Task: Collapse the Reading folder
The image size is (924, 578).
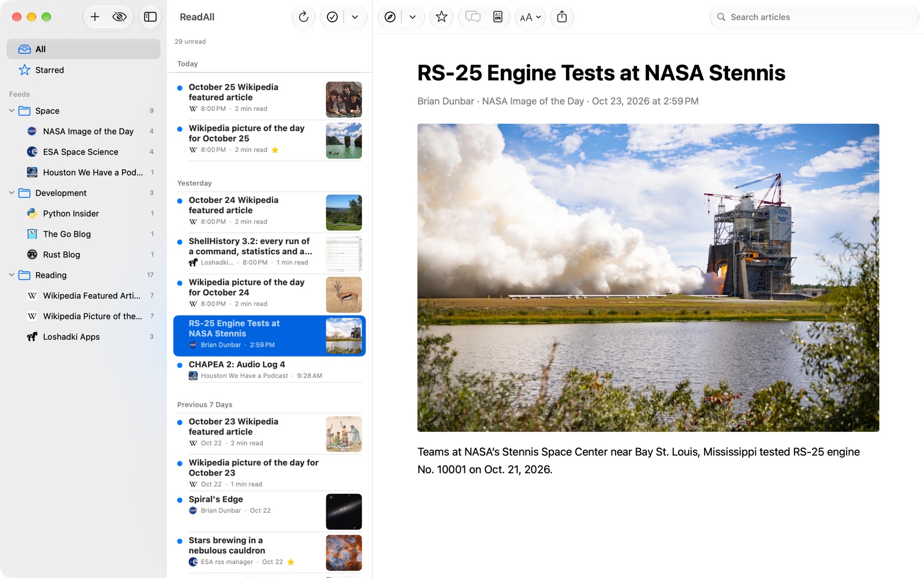Action: point(12,275)
